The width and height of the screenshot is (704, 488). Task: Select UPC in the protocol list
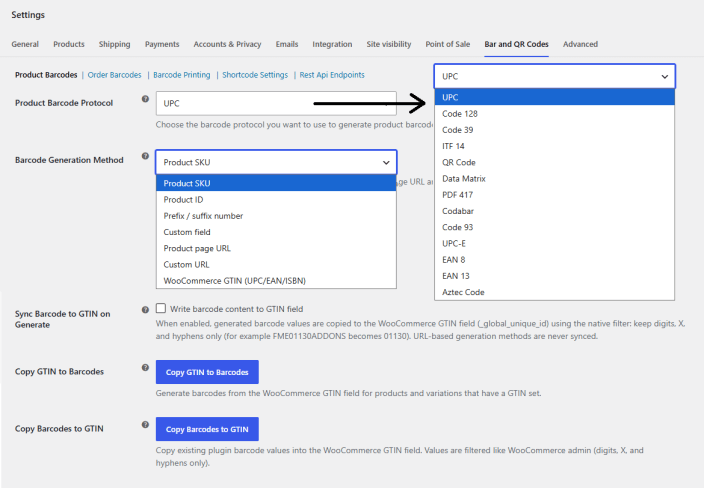pos(554,97)
